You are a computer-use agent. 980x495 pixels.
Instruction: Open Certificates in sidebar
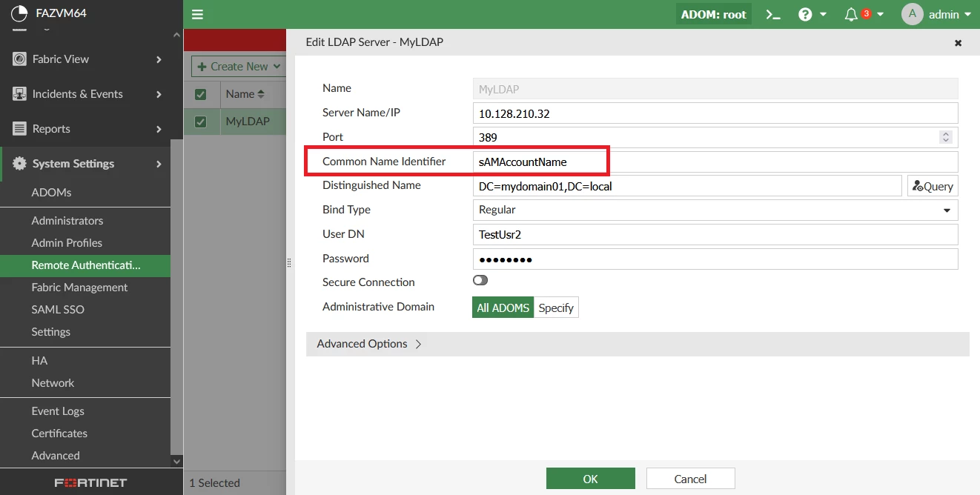pyautogui.click(x=59, y=433)
